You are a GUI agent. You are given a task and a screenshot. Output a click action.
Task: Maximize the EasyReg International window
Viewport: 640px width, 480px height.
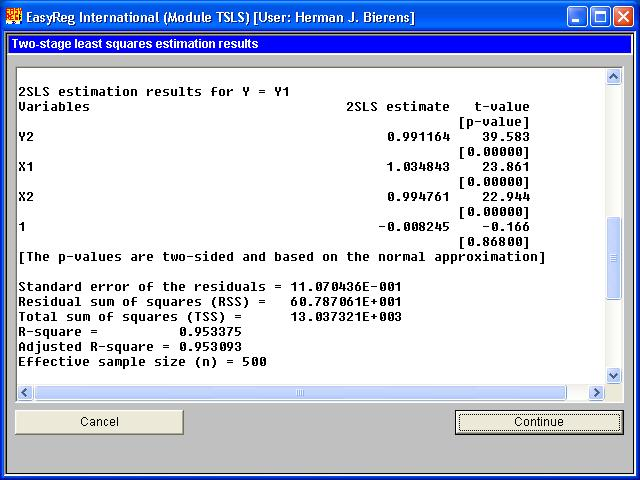600,17
